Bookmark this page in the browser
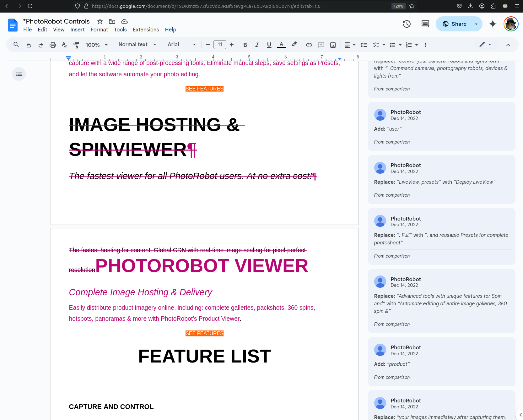This screenshot has width=523, height=420. point(412,6)
